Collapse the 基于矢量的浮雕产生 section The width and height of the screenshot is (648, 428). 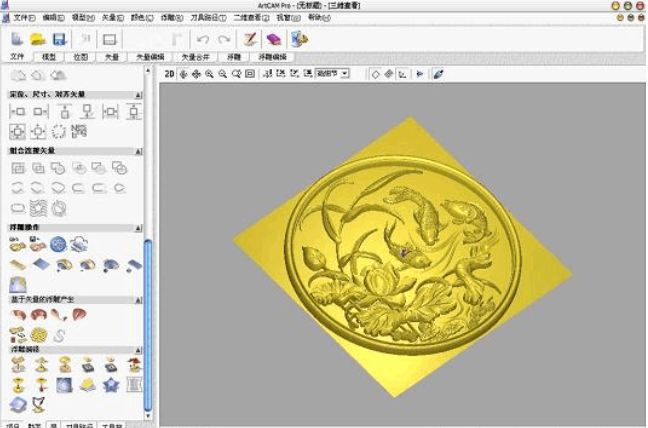138,300
